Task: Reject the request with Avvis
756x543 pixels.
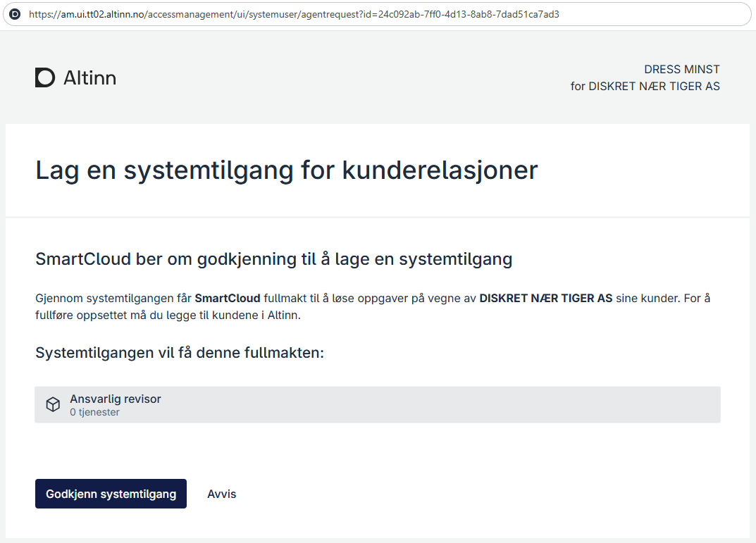Action: pos(221,493)
